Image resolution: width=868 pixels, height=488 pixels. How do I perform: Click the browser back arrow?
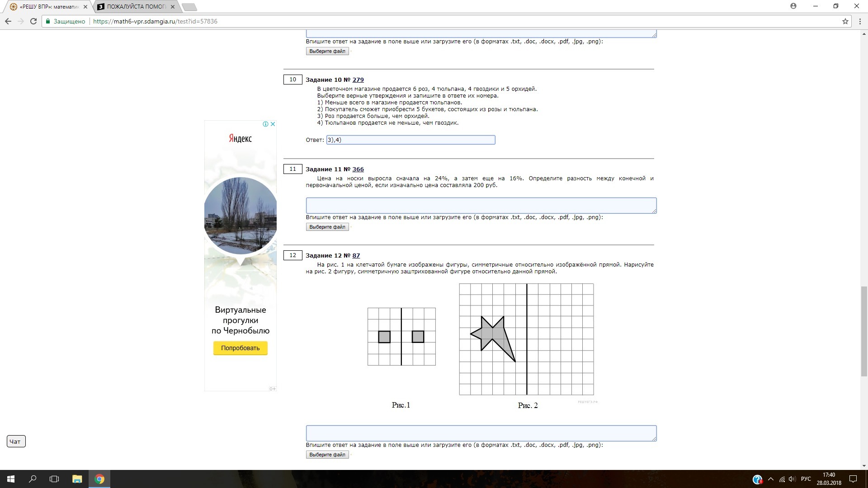point(8,21)
